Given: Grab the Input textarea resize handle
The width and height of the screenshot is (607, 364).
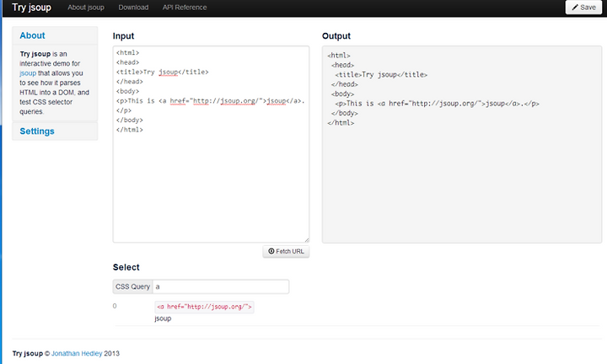Looking at the screenshot, I should (x=307, y=240).
